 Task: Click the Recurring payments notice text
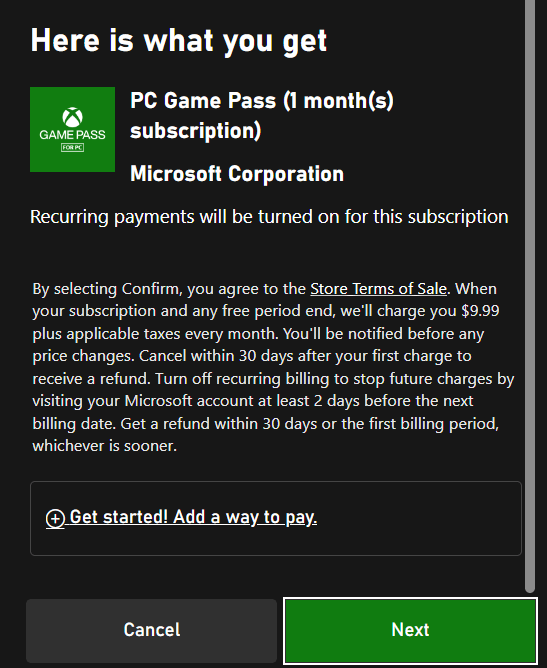coord(269,217)
